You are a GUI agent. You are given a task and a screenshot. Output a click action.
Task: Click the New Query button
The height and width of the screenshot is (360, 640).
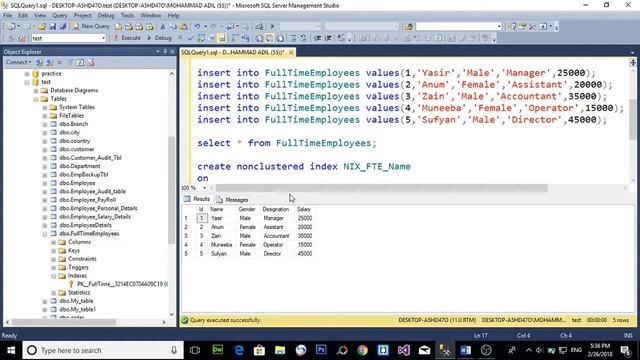pyautogui.click(x=91, y=26)
